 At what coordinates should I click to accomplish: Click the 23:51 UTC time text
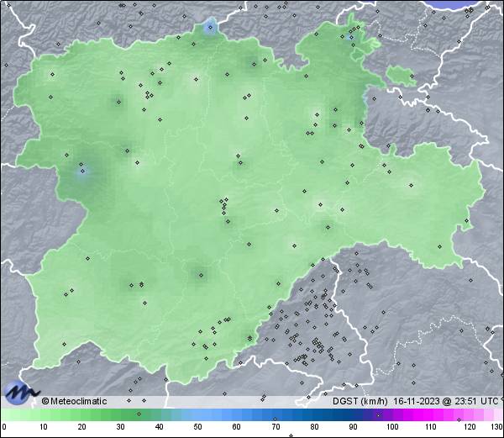(x=475, y=401)
